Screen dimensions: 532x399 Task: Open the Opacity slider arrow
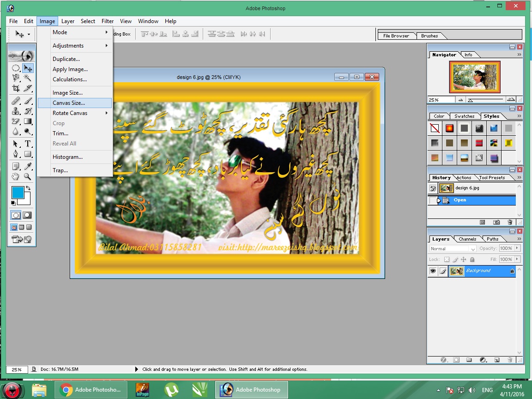(x=517, y=248)
